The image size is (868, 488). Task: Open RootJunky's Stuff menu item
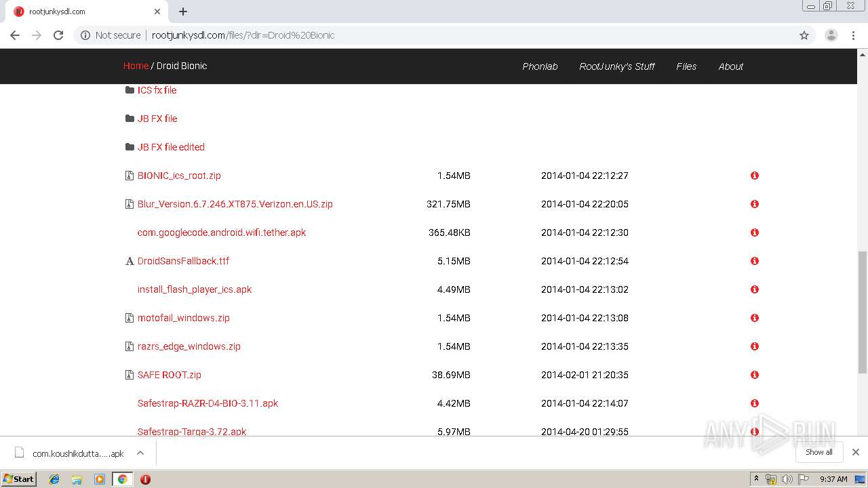[x=617, y=66]
